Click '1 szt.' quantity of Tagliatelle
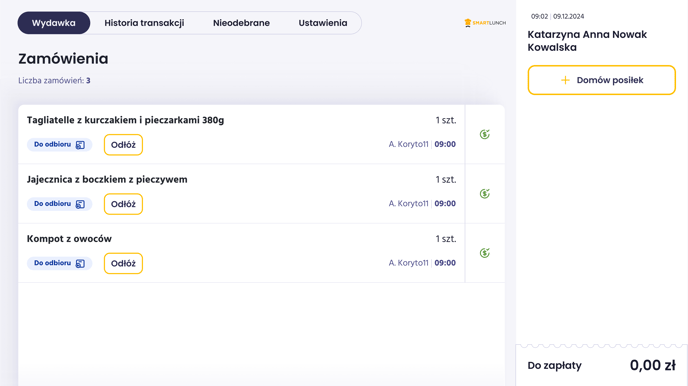This screenshot has height=386, width=688. pyautogui.click(x=446, y=120)
